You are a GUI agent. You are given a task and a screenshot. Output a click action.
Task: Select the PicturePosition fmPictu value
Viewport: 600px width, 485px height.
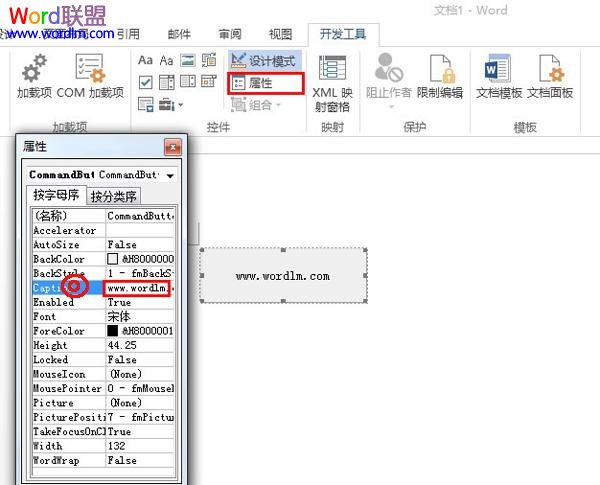pos(140,417)
